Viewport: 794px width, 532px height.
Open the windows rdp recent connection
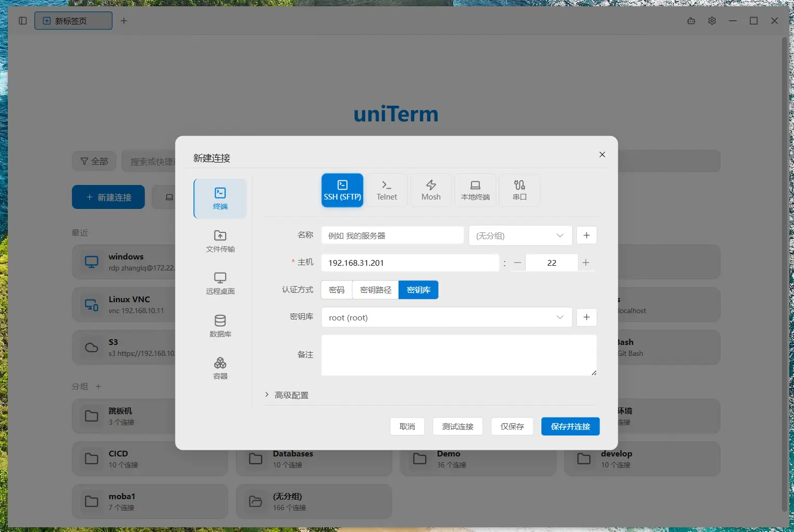(124, 262)
